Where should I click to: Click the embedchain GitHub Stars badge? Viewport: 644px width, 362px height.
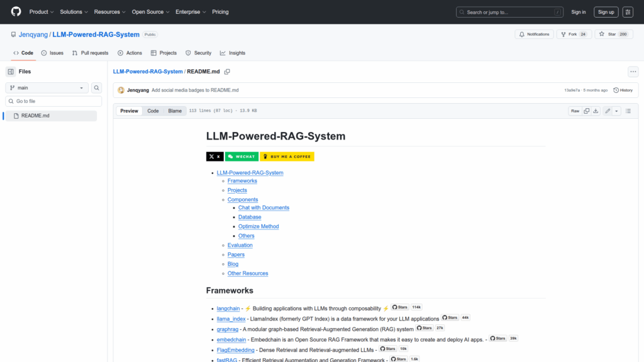(504, 339)
